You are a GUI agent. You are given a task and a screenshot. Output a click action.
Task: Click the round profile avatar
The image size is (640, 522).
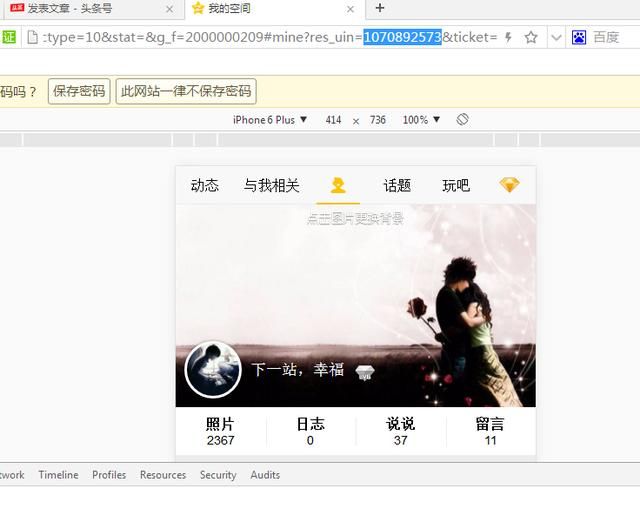pyautogui.click(x=213, y=369)
